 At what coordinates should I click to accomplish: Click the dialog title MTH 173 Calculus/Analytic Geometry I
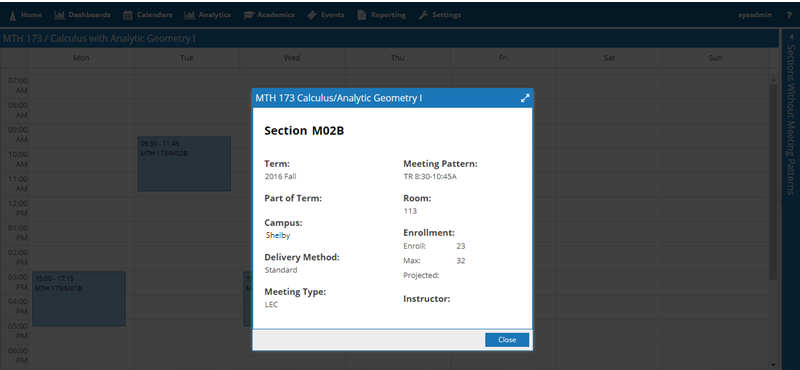(339, 98)
